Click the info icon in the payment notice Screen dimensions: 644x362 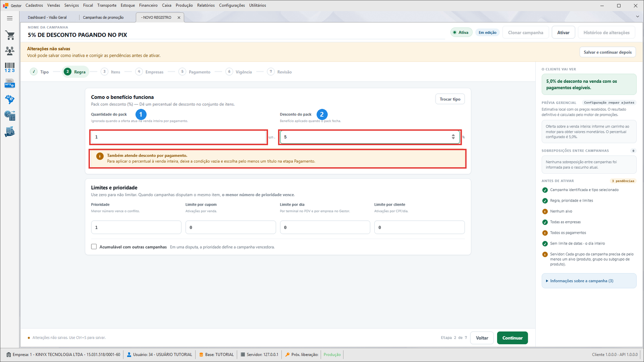pyautogui.click(x=100, y=156)
